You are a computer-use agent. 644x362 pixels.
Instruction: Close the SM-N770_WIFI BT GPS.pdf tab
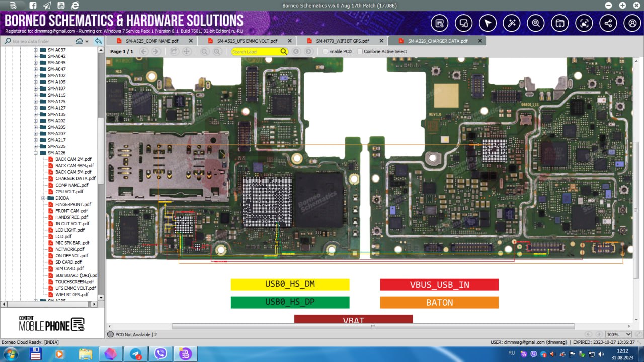(x=381, y=41)
